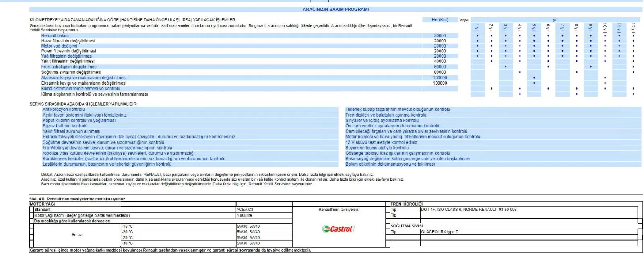Select 'Yakıt filtresinin değiştirilmesi' row label
Screen dimensions: 644x254
68,61
